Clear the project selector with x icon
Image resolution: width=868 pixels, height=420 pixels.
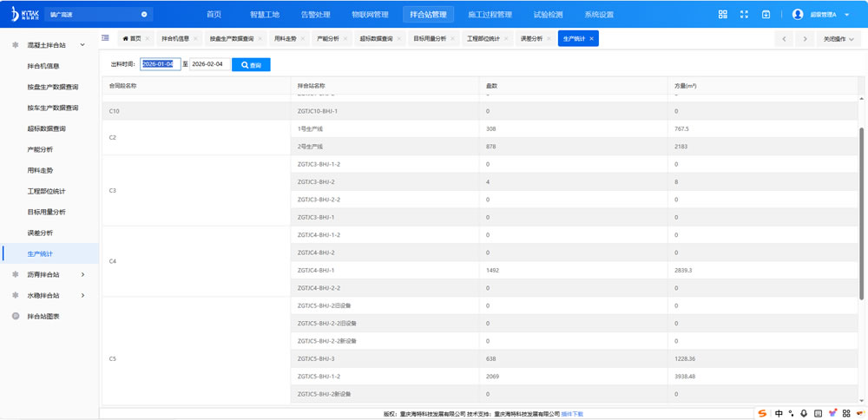(x=144, y=15)
